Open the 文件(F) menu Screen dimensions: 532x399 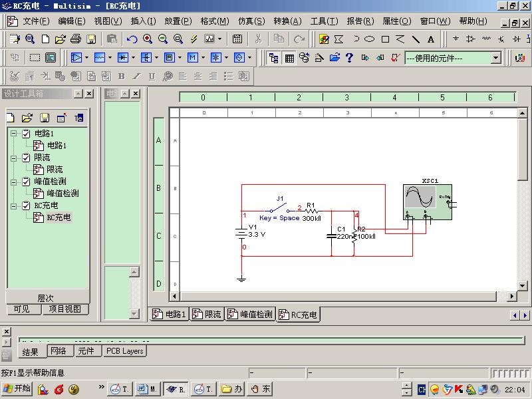click(x=36, y=21)
